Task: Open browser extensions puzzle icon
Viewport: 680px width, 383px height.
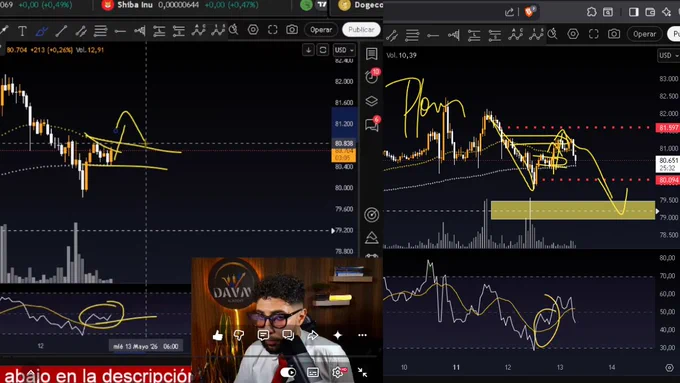Action: point(592,12)
